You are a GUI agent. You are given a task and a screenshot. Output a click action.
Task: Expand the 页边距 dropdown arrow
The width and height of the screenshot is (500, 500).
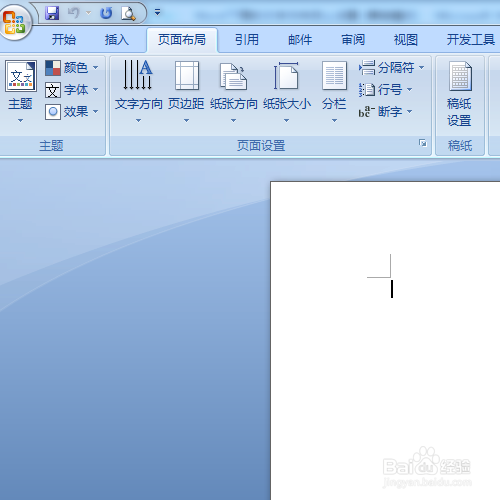pyautogui.click(x=186, y=120)
